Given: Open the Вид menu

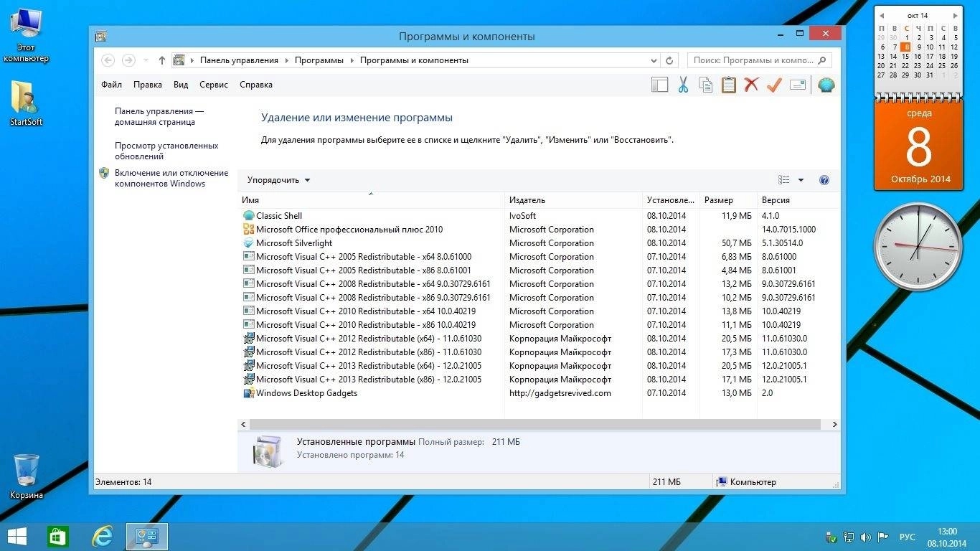Looking at the screenshot, I should coord(181,85).
